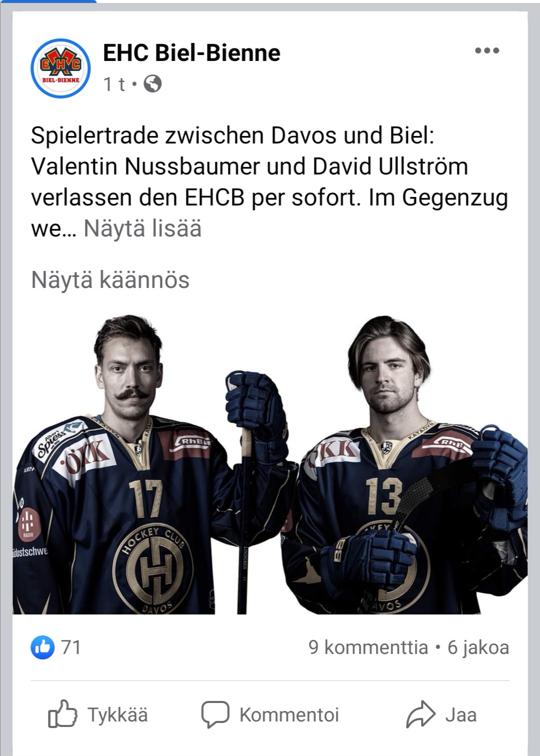540x756 pixels.
Task: Expand post text with Näytä lisää
Action: (x=142, y=228)
